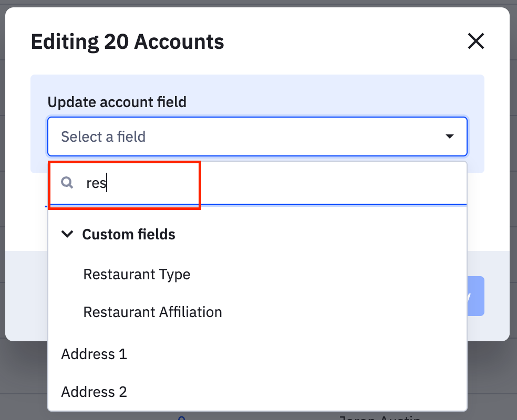Collapse the Custom fields chevron
Image resolution: width=517 pixels, height=420 pixels.
pyautogui.click(x=67, y=234)
